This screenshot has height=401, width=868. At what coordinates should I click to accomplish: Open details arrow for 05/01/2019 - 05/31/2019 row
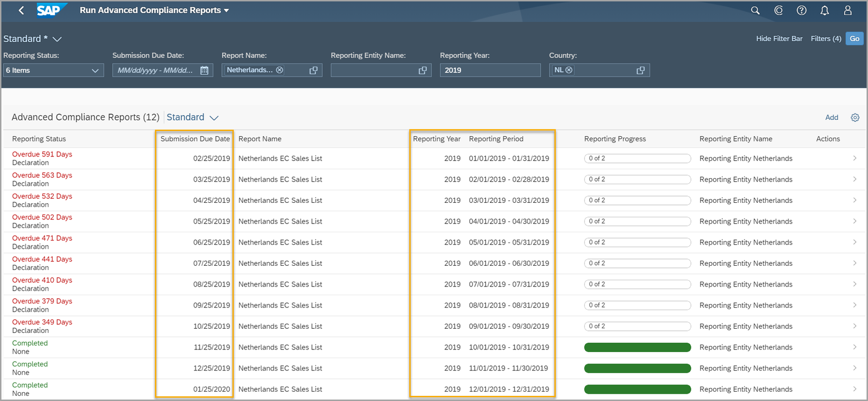click(x=855, y=242)
